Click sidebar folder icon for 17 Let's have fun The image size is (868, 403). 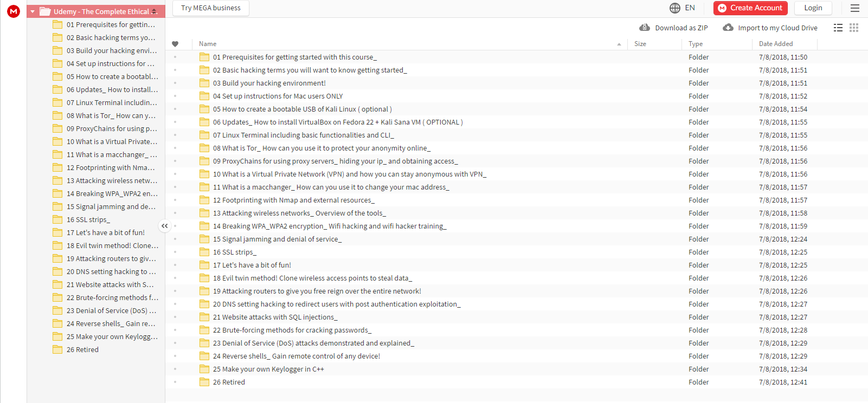pyautogui.click(x=57, y=232)
